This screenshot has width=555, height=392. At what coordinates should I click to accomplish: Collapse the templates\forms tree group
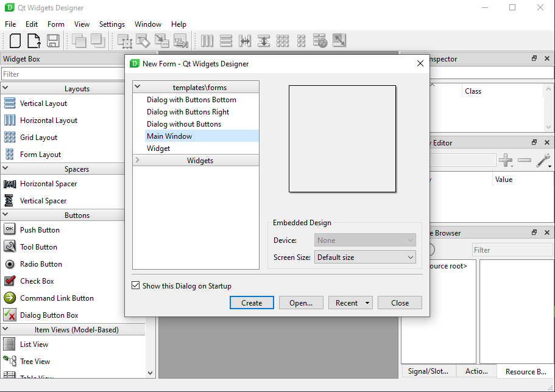[138, 86]
